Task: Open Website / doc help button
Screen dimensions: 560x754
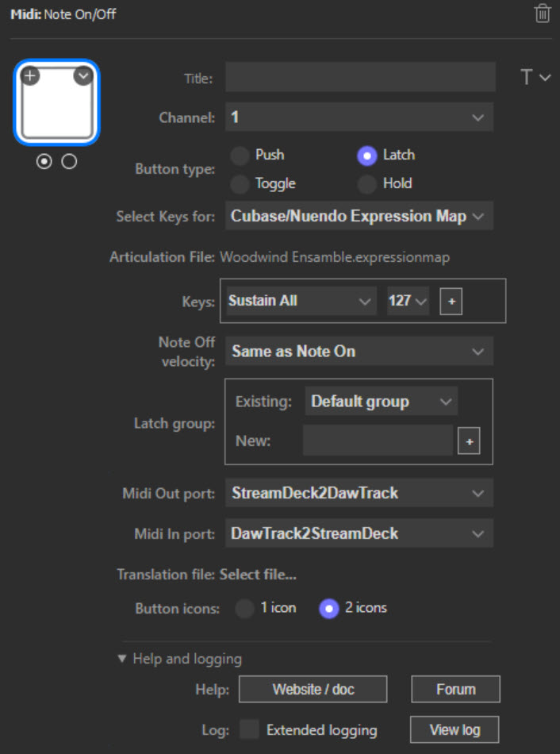Action: tap(313, 689)
